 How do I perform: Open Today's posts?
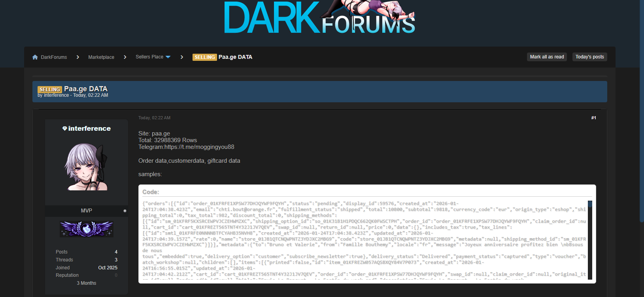tap(589, 57)
